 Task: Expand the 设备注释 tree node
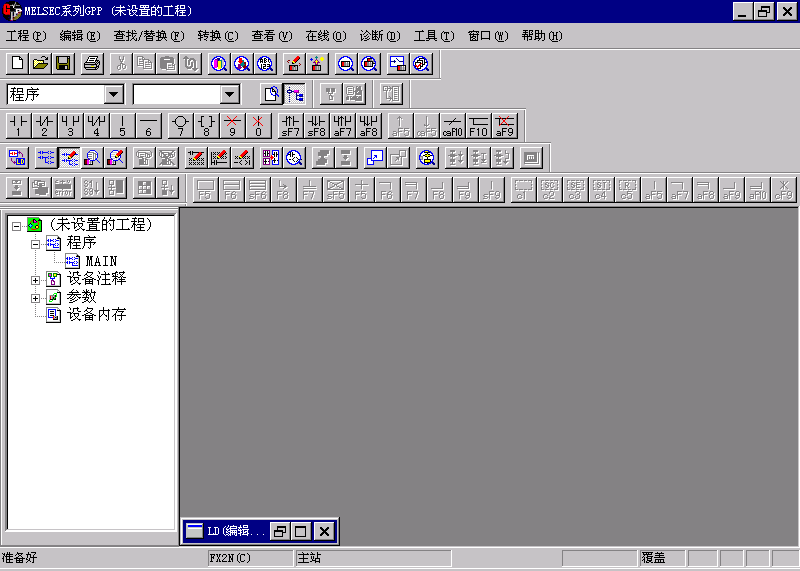(x=36, y=279)
